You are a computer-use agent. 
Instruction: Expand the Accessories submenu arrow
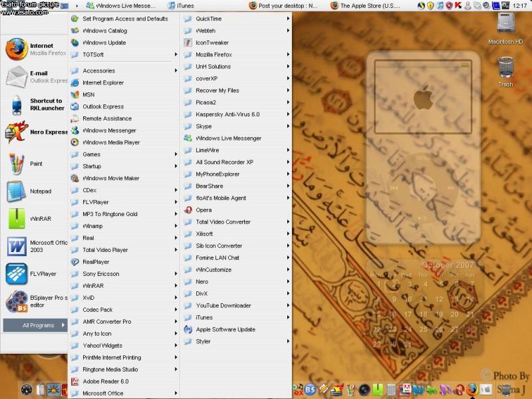click(176, 70)
